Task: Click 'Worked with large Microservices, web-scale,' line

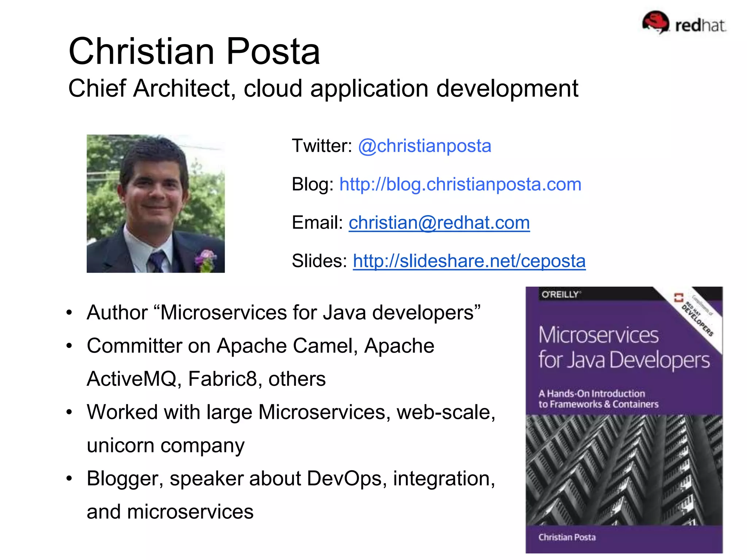Action: pos(291,412)
